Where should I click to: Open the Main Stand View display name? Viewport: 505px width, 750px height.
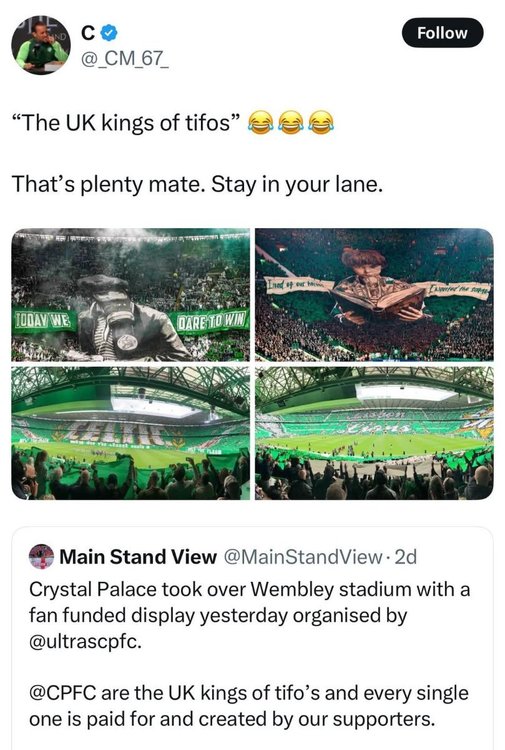coord(138,557)
